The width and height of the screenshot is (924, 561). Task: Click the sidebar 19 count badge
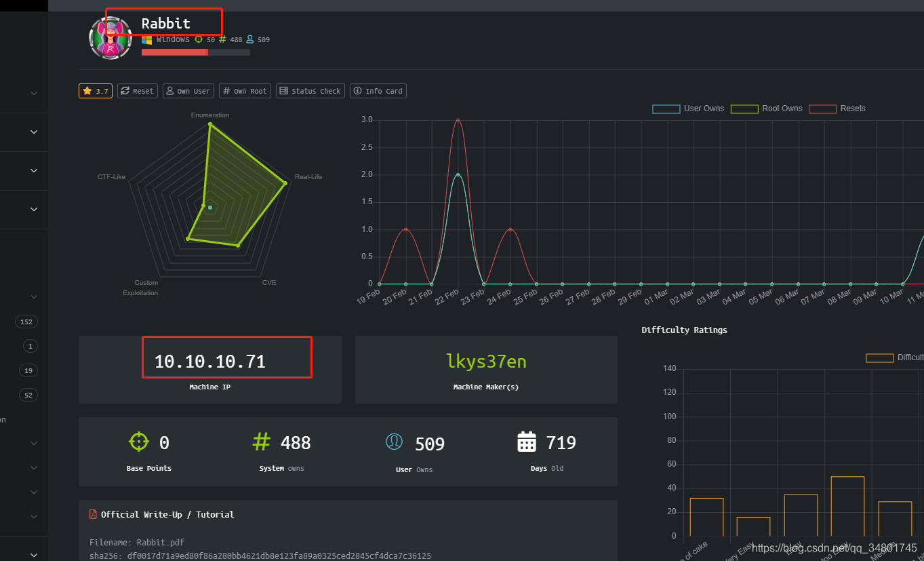point(28,371)
